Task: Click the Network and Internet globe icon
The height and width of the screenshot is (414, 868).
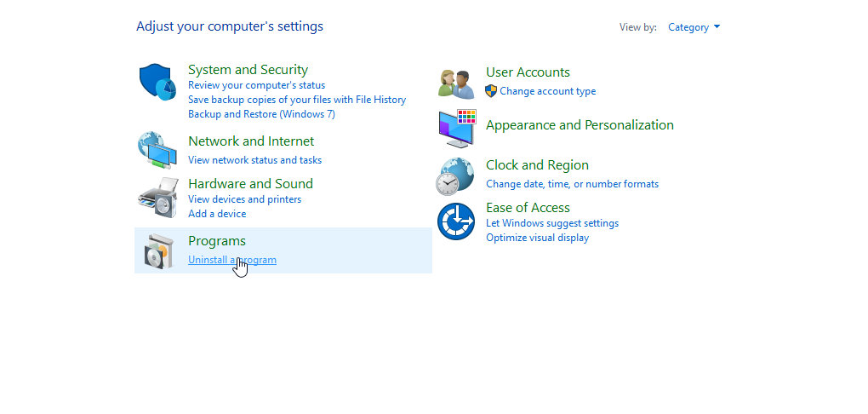Action: (157, 150)
